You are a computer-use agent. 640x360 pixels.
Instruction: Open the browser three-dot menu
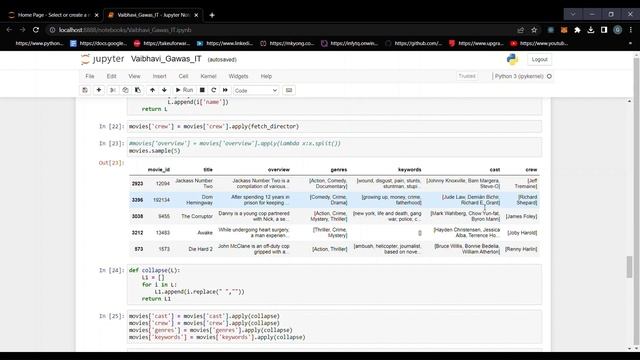click(631, 30)
